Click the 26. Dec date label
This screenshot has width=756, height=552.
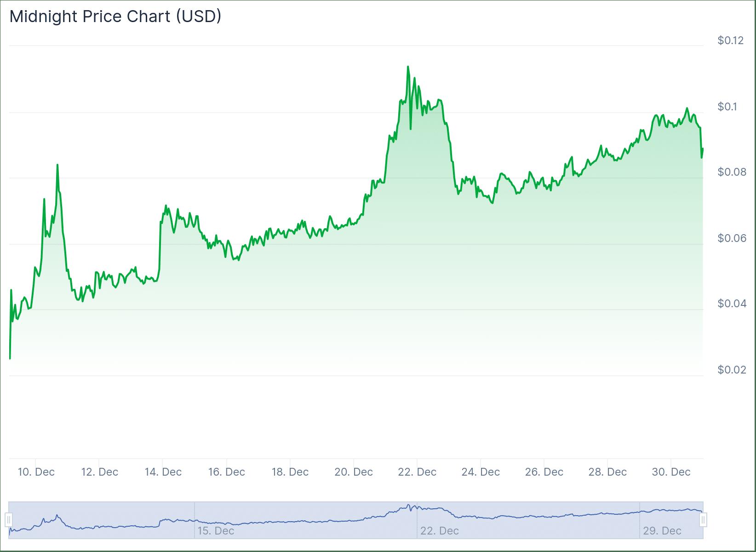click(x=544, y=472)
